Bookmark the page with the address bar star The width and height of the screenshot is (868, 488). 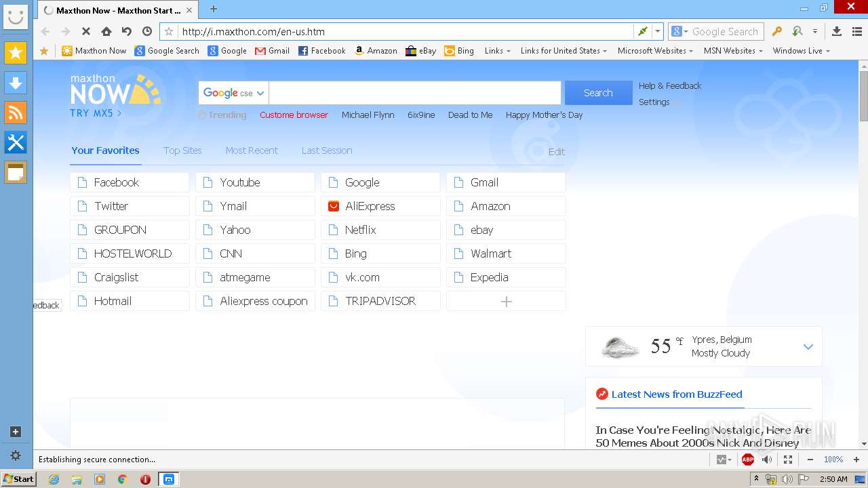tap(170, 31)
